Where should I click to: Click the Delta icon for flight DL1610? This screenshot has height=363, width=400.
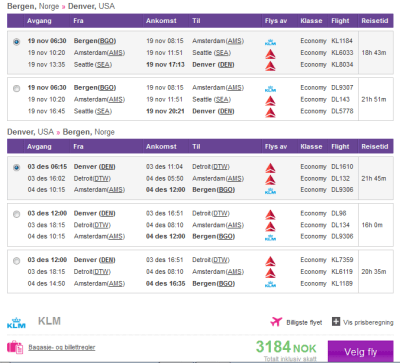[x=270, y=168]
